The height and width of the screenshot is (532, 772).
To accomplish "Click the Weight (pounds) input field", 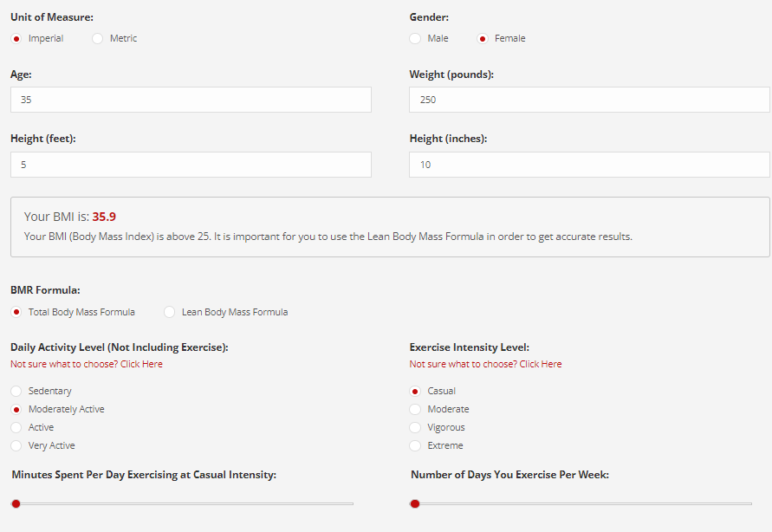I will pyautogui.click(x=589, y=100).
